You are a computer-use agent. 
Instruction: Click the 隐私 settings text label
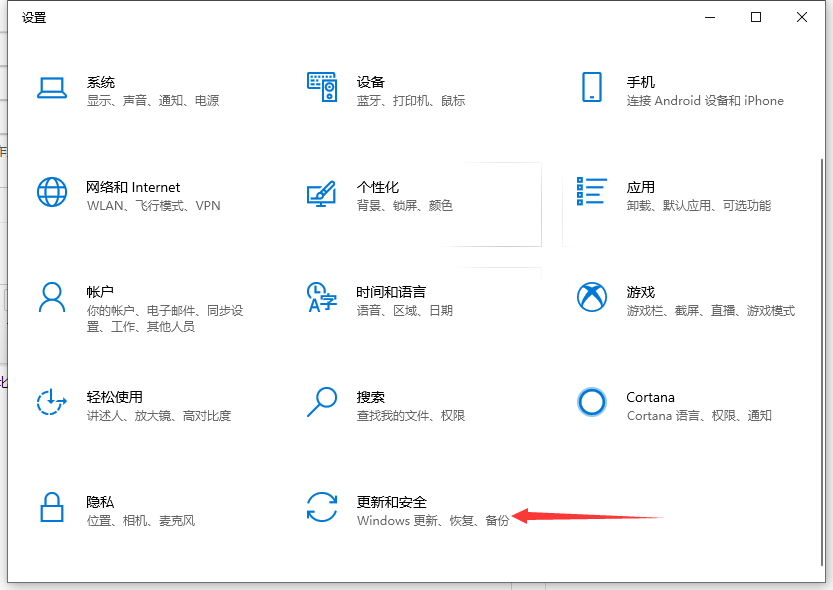pos(101,499)
